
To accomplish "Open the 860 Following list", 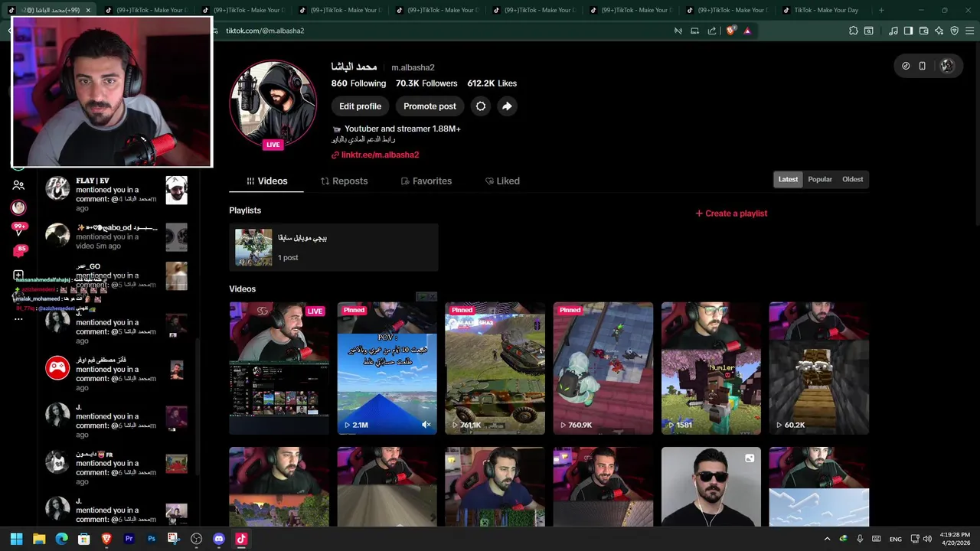I will coord(358,83).
